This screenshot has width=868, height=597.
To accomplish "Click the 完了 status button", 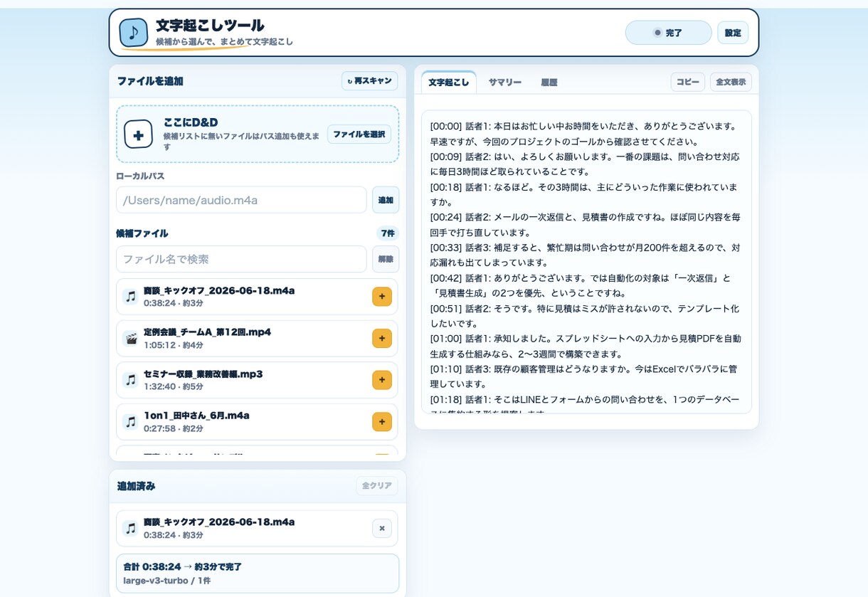I will tap(668, 33).
